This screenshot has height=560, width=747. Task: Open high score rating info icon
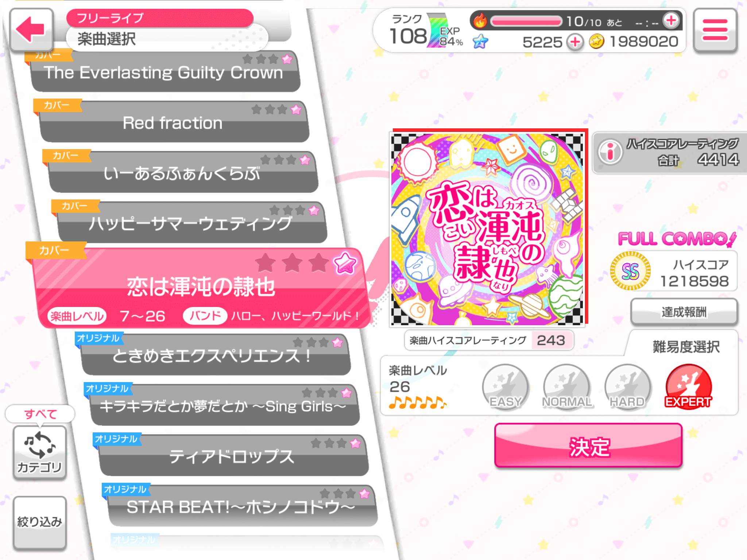click(610, 152)
